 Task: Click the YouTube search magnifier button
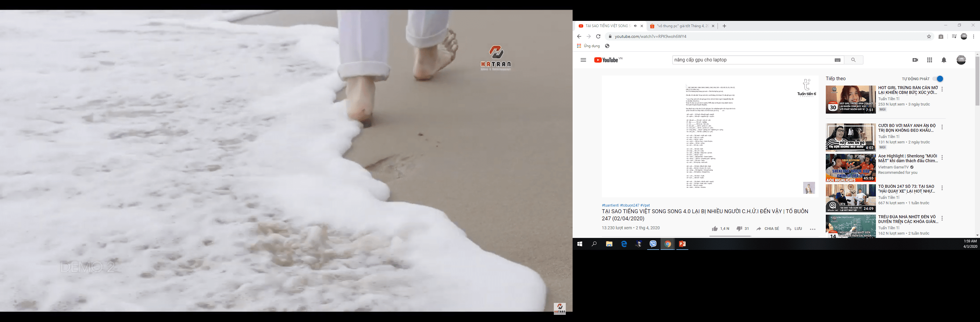pos(853,60)
